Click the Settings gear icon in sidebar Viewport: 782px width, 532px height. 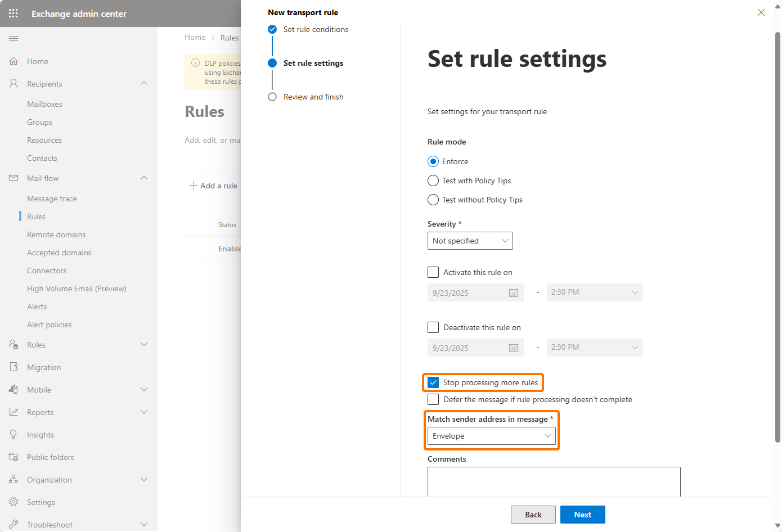tap(14, 502)
